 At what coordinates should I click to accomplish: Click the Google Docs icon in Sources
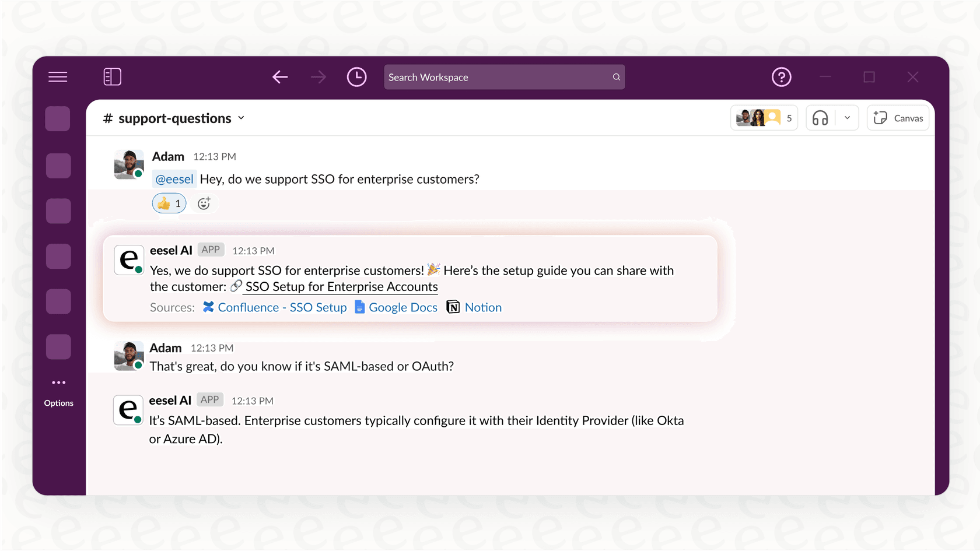pos(359,307)
